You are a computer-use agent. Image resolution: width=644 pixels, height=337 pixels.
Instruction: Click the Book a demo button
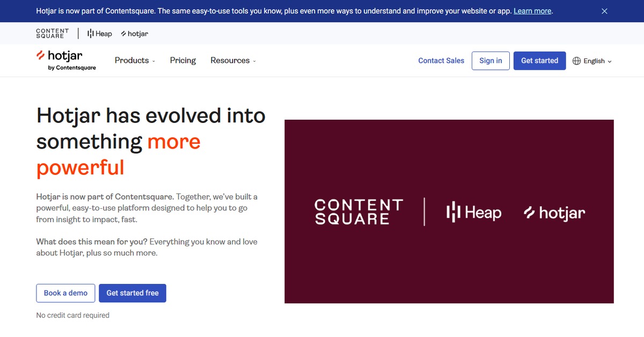[x=65, y=293]
